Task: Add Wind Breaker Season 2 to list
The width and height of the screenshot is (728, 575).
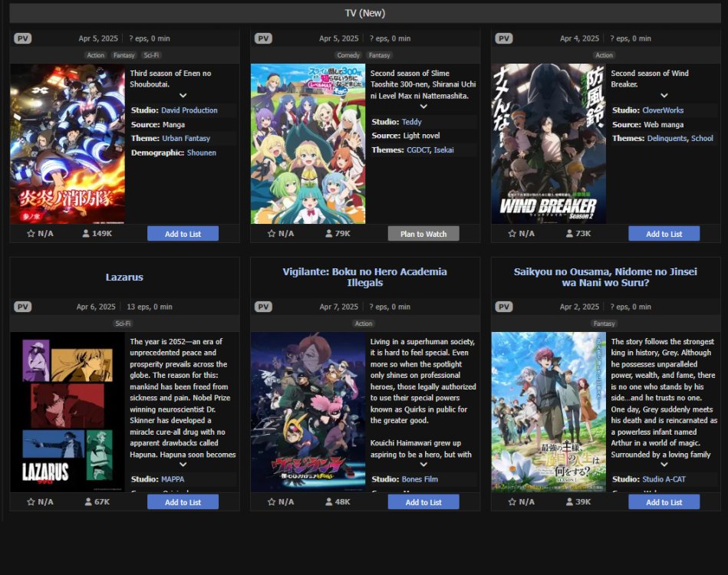Action: 664,233
